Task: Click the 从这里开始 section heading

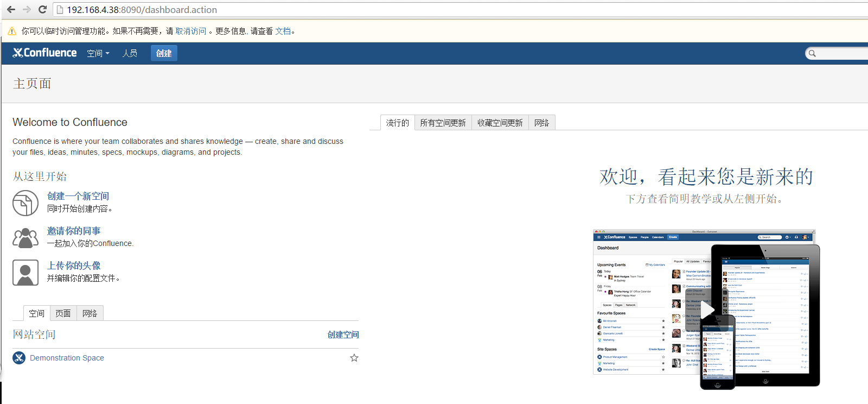Action: click(x=40, y=176)
